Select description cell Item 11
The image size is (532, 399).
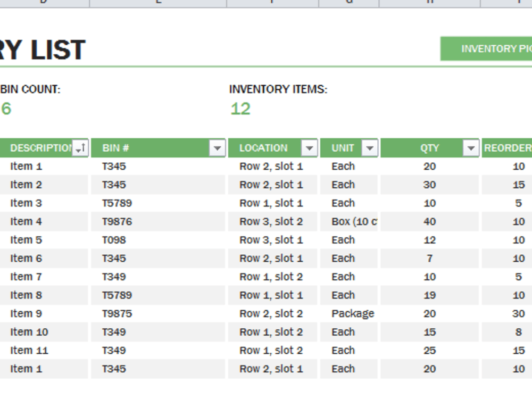[44, 351]
